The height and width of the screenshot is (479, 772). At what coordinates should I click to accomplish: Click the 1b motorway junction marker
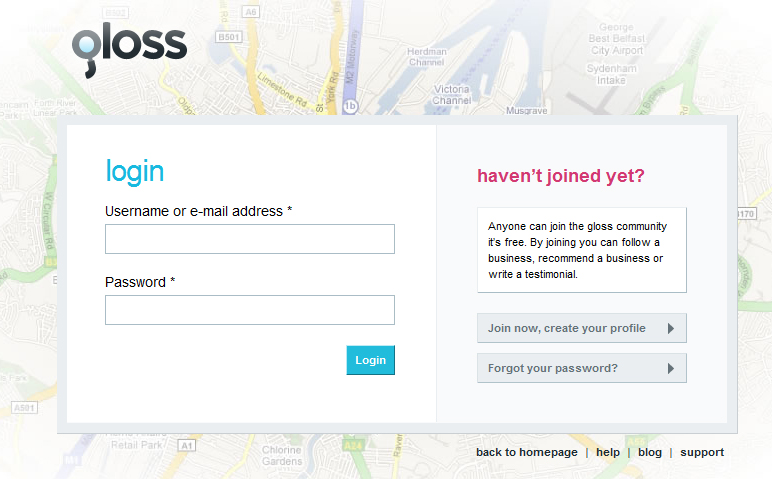(350, 106)
